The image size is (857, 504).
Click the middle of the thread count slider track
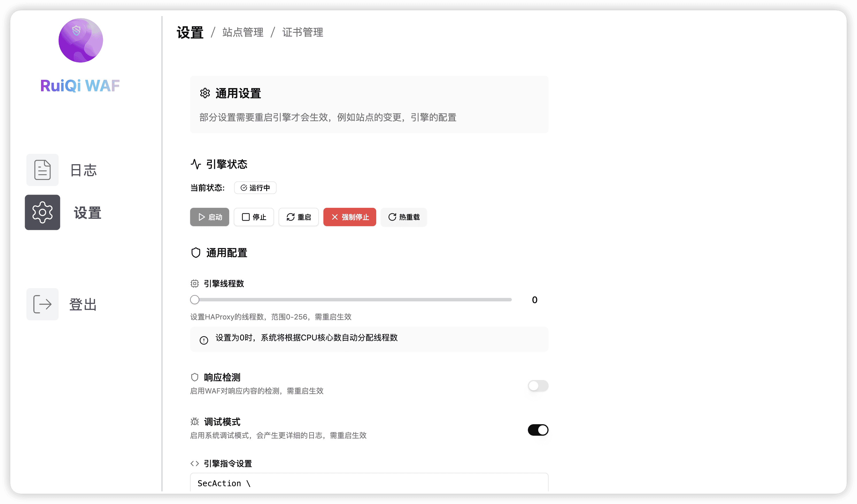coord(351,299)
